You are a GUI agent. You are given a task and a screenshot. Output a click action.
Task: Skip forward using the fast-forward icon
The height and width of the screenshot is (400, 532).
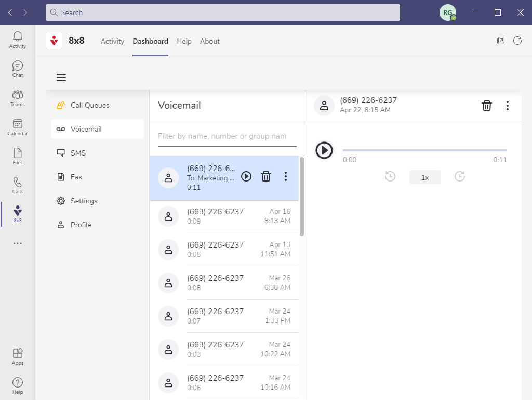coord(459,177)
